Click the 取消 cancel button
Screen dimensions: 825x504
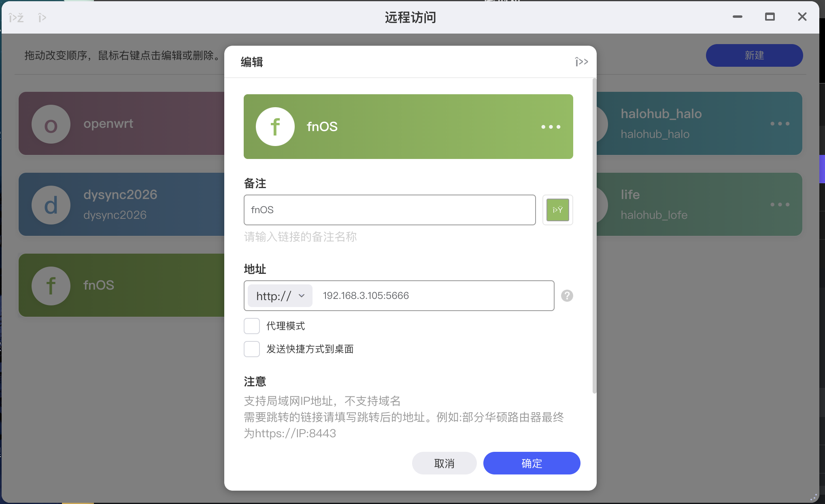click(x=444, y=463)
